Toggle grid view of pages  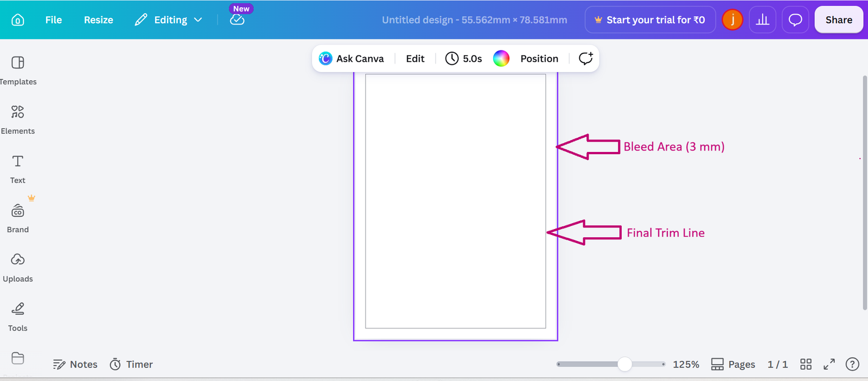pyautogui.click(x=806, y=364)
